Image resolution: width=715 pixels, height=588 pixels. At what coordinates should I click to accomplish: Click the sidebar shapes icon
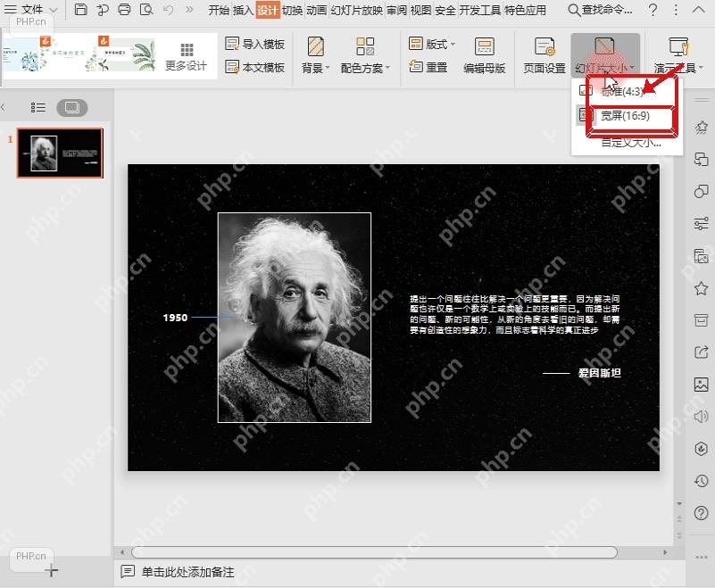coord(702,191)
